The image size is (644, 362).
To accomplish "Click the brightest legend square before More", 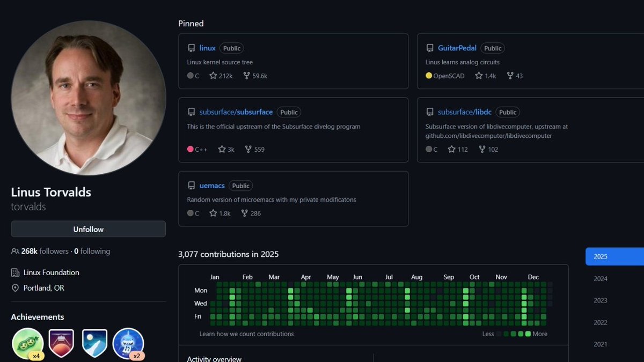I will 528,334.
